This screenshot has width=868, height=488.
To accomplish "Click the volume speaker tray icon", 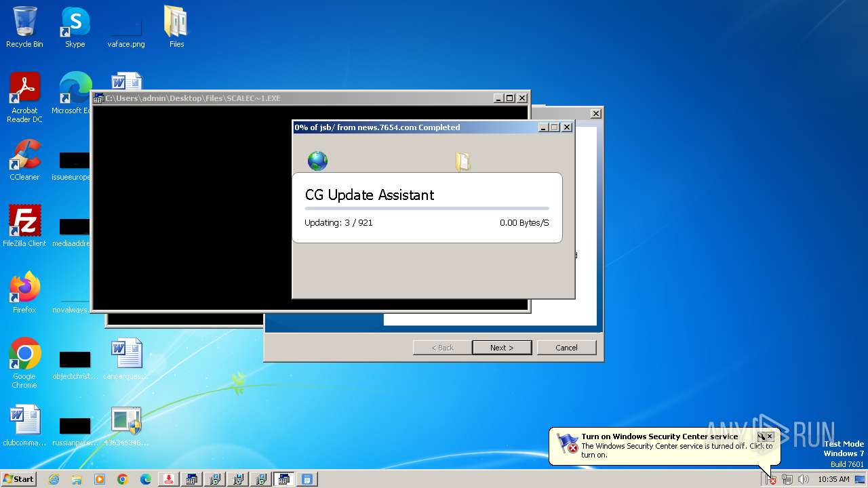I will pyautogui.click(x=804, y=479).
